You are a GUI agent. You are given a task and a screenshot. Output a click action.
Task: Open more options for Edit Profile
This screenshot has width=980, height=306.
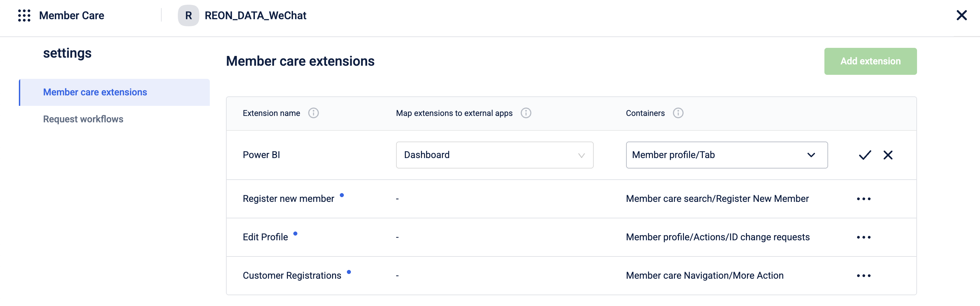tap(863, 238)
